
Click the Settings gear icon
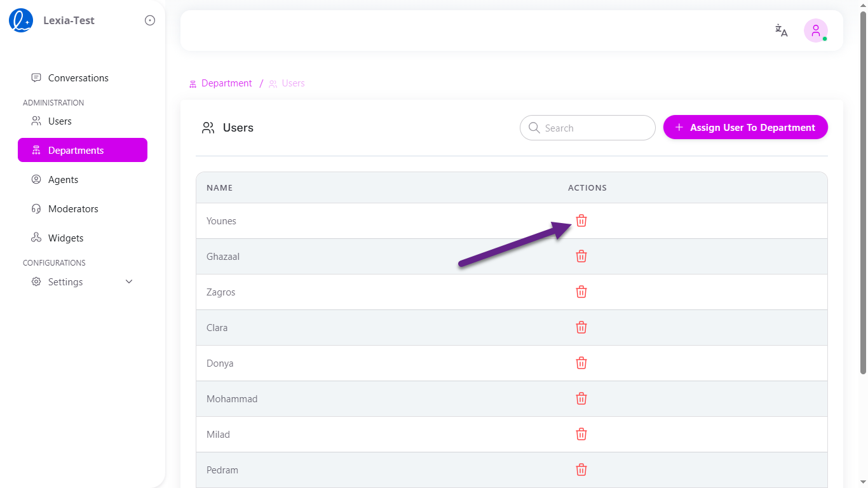click(x=36, y=281)
